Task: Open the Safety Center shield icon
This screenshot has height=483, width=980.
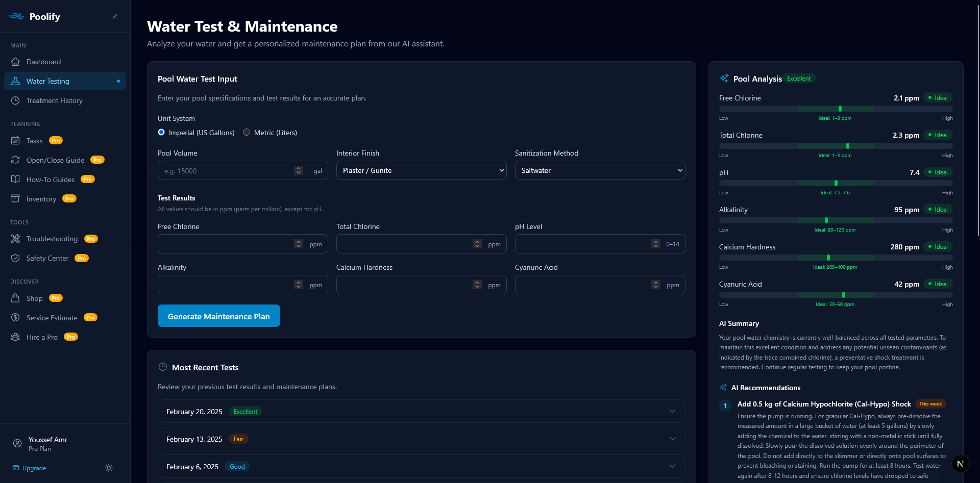Action: [16, 258]
